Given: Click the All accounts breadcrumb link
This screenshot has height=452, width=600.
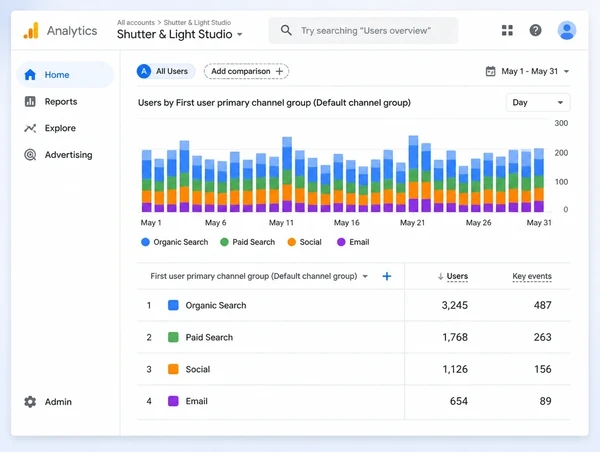Looking at the screenshot, I should 136,23.
